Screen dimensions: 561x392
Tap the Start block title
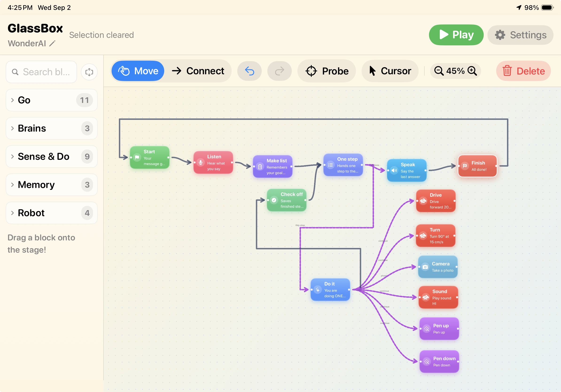[149, 152]
